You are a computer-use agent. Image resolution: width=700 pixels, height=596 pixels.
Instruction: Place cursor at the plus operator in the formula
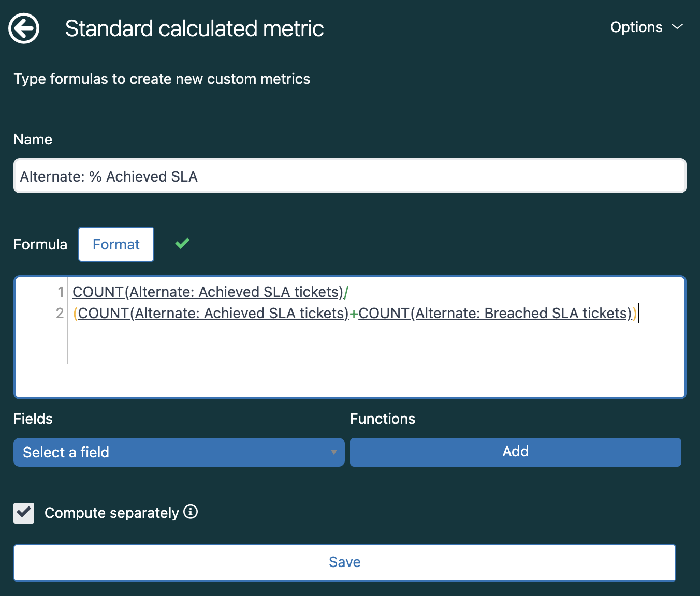[x=354, y=314]
